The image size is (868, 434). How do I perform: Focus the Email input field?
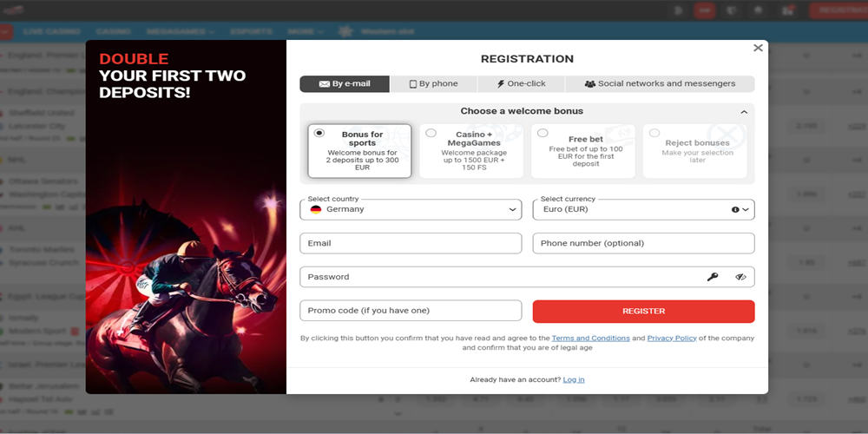point(411,243)
